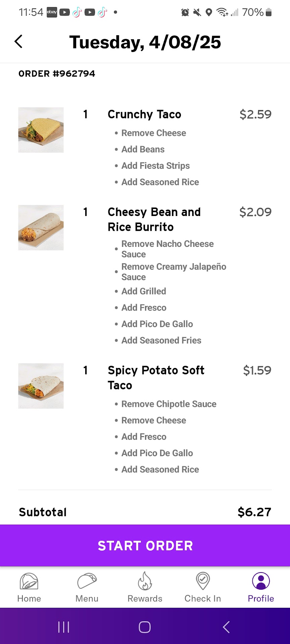Tap the eBay notification icon in status bar

tap(52, 12)
